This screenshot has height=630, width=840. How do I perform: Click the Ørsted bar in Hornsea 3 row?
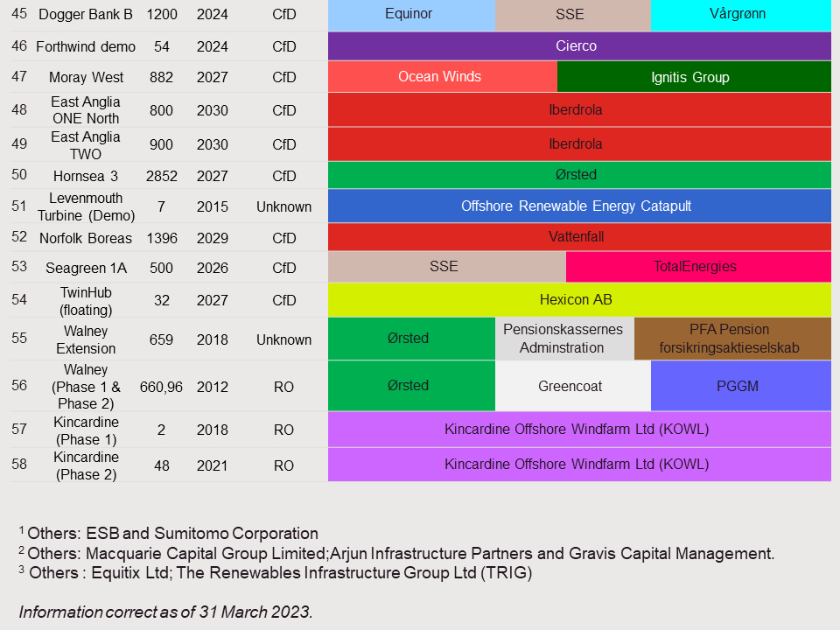click(578, 175)
